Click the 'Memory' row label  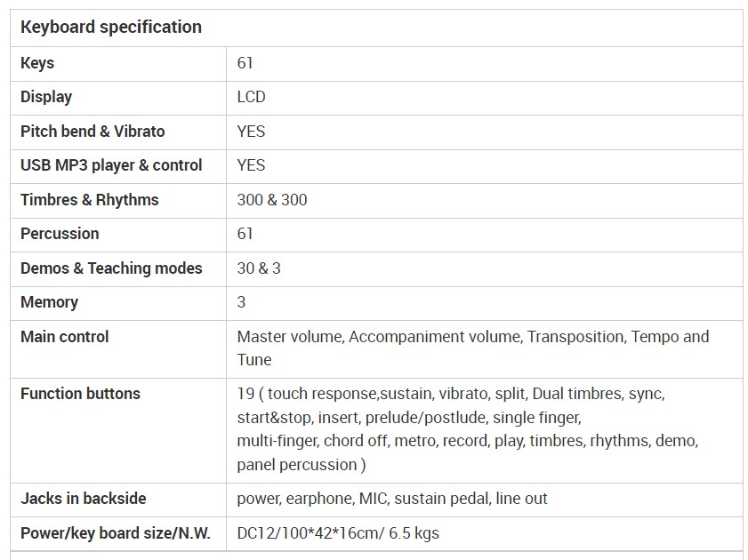(49, 302)
